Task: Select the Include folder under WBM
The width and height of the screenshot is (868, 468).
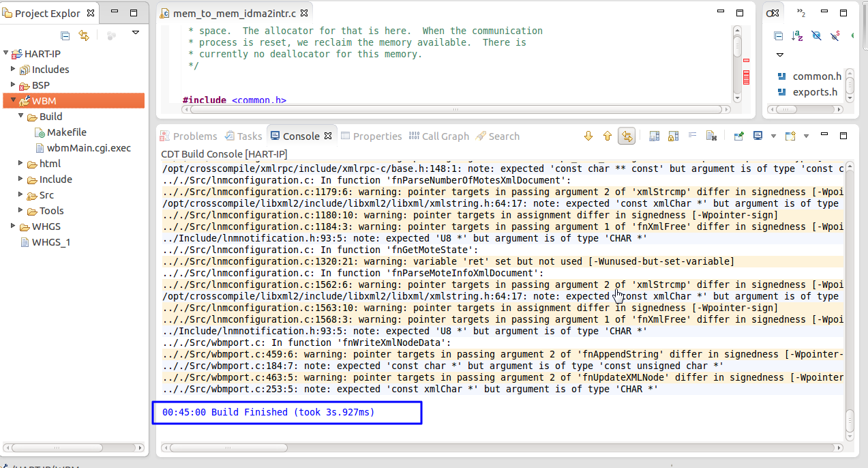Action: (x=55, y=179)
